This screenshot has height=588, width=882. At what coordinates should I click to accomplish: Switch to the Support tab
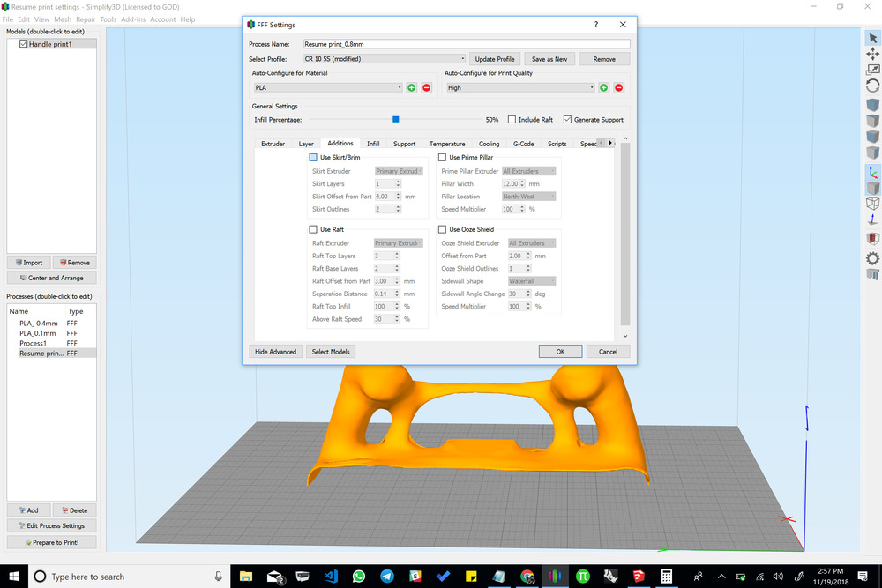tap(404, 144)
